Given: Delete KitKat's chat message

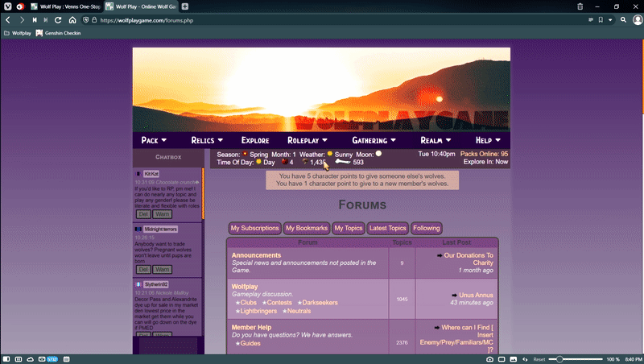Looking at the screenshot, I should click(143, 214).
